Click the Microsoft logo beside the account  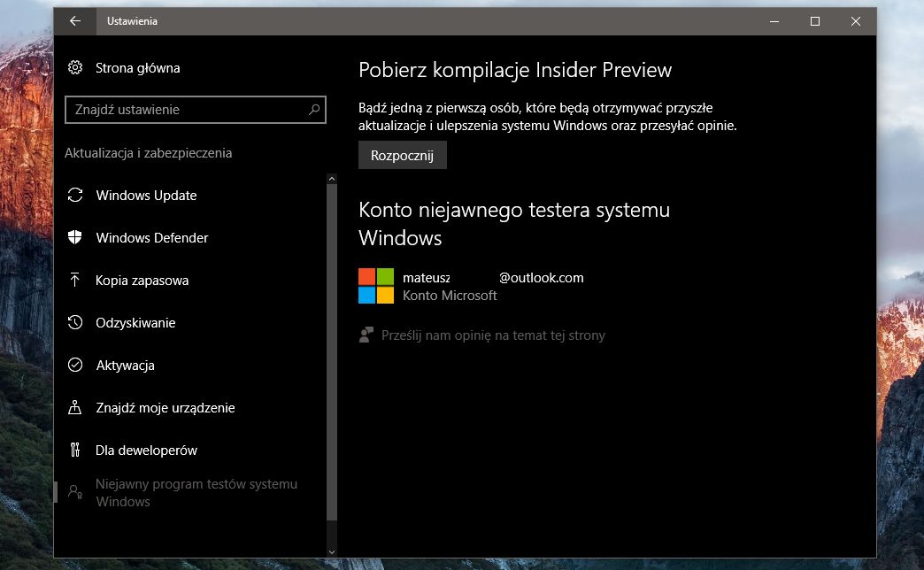pyautogui.click(x=376, y=286)
